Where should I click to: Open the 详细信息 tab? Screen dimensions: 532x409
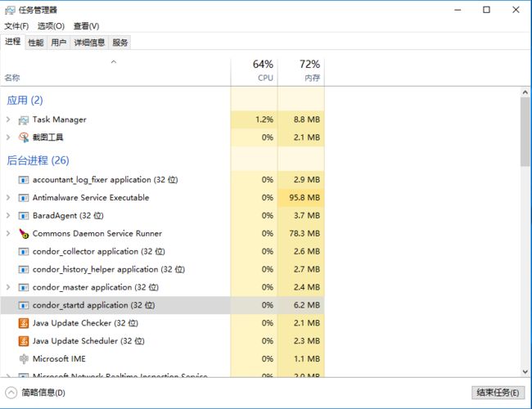click(x=89, y=43)
